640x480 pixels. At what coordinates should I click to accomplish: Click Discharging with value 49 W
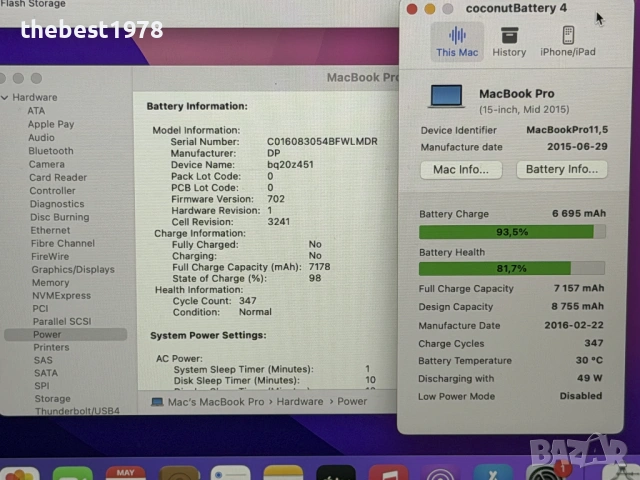coord(590,378)
